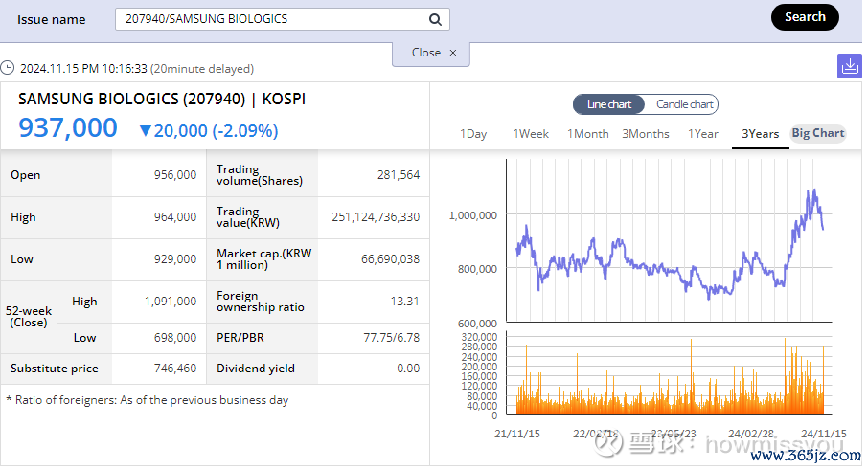Click the 1,000,000 price axis label

click(472, 215)
